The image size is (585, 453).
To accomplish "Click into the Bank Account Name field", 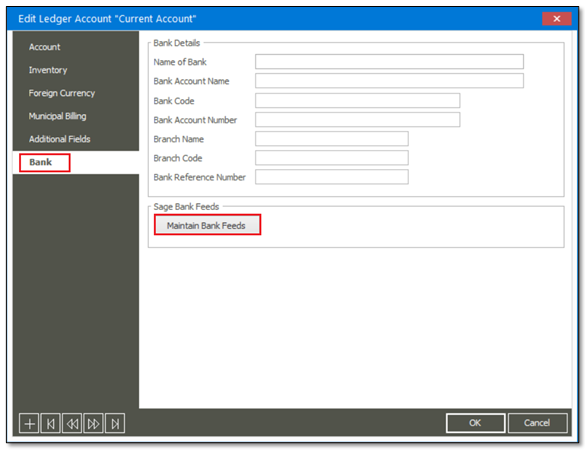I will coord(389,81).
